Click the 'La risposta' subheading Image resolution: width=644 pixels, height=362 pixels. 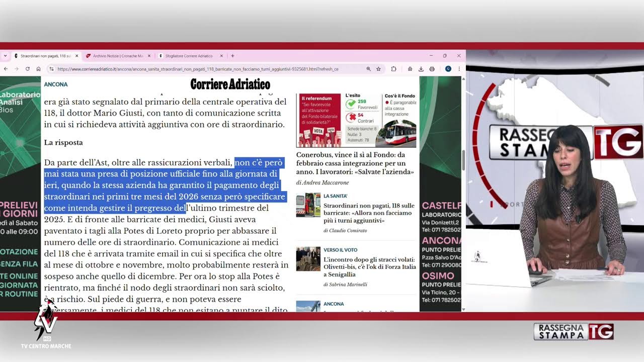pos(63,142)
